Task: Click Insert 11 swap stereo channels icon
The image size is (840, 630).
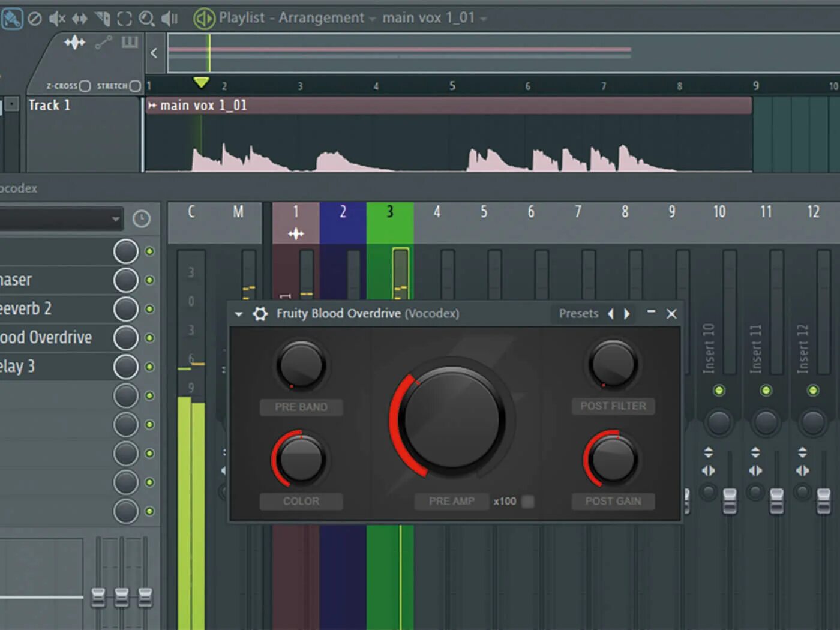Action: click(x=755, y=470)
